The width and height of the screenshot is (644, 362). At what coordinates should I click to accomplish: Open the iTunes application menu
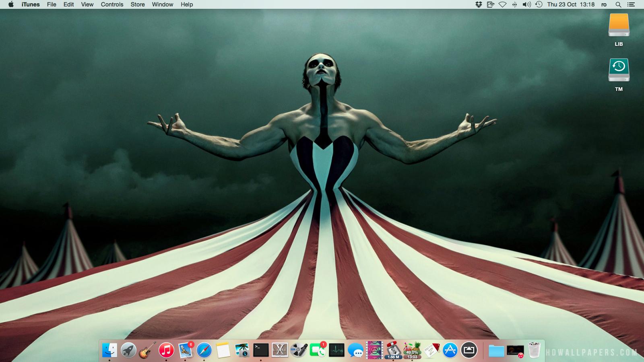31,4
